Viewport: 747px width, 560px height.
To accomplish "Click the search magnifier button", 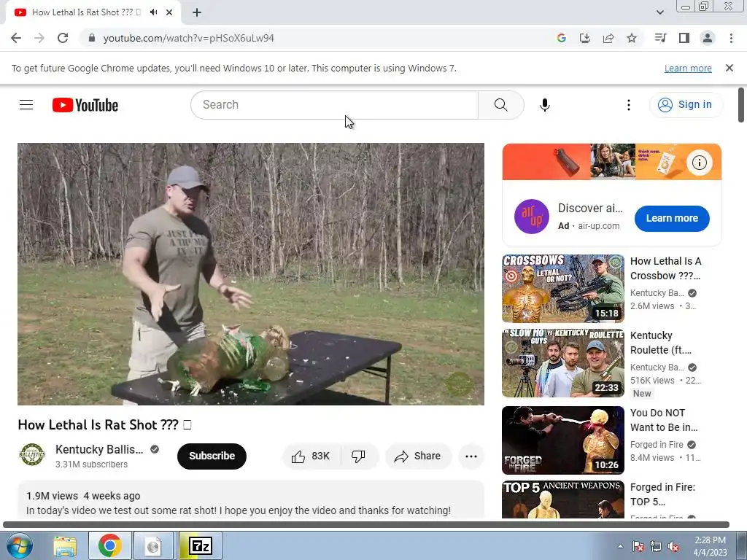I will tap(500, 105).
